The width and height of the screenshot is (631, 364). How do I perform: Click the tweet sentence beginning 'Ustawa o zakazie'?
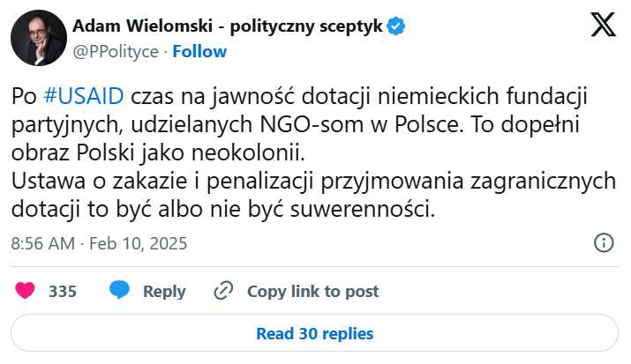(314, 195)
